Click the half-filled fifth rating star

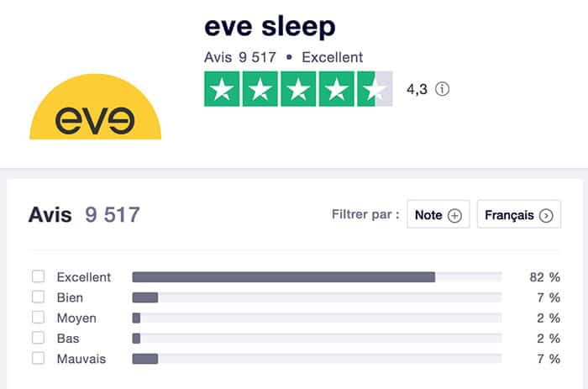[x=375, y=89]
